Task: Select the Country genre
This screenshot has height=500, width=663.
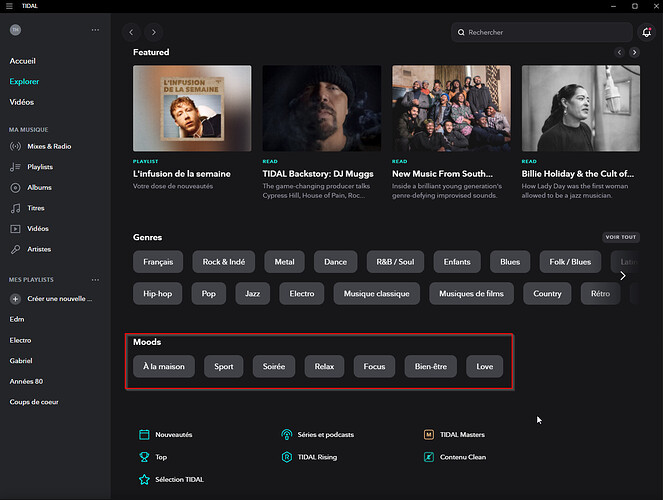Action: [547, 294]
